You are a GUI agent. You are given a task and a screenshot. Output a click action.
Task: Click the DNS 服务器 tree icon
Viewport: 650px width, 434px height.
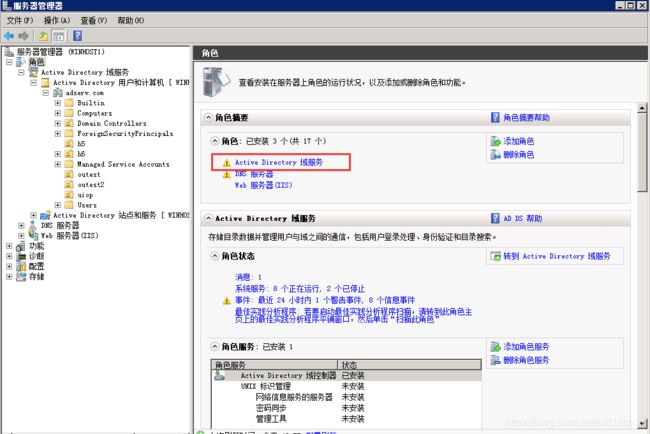(33, 225)
